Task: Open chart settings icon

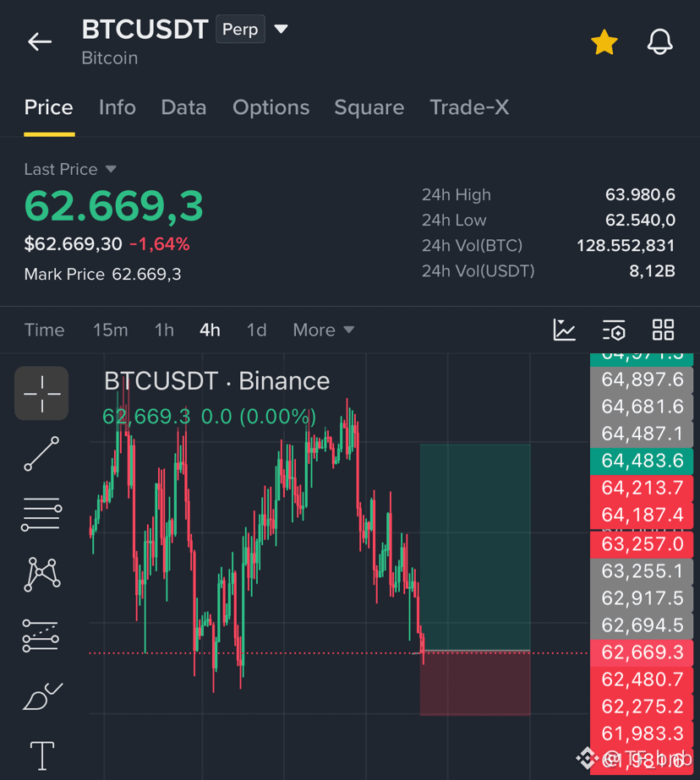Action: (x=614, y=330)
